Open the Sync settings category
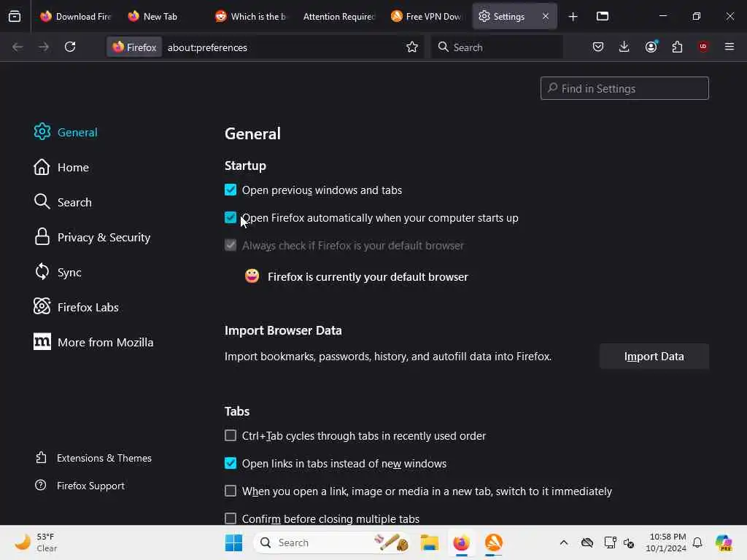Image resolution: width=747 pixels, height=560 pixels. 58,272
